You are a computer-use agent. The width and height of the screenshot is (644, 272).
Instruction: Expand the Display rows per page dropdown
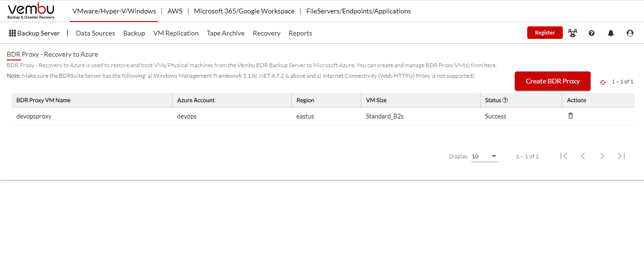coord(484,156)
